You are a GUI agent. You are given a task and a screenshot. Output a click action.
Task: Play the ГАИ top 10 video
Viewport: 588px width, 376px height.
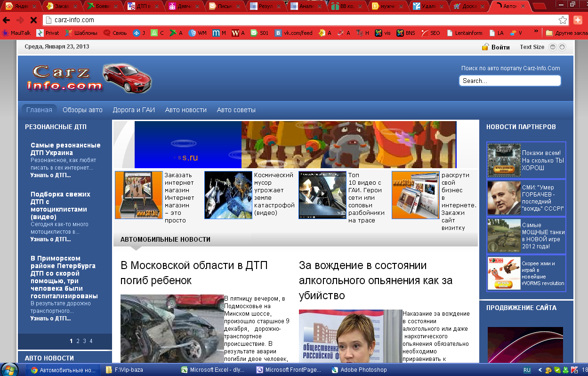point(322,195)
